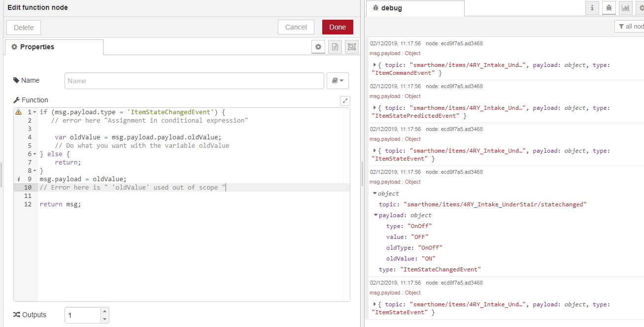644x327 pixels.
Task: Click the Done button
Action: pos(338,27)
